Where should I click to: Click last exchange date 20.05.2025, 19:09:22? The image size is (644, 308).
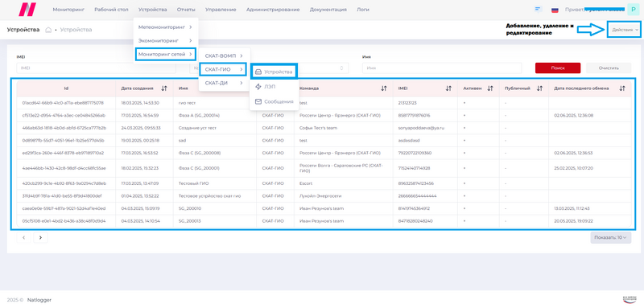(573, 220)
